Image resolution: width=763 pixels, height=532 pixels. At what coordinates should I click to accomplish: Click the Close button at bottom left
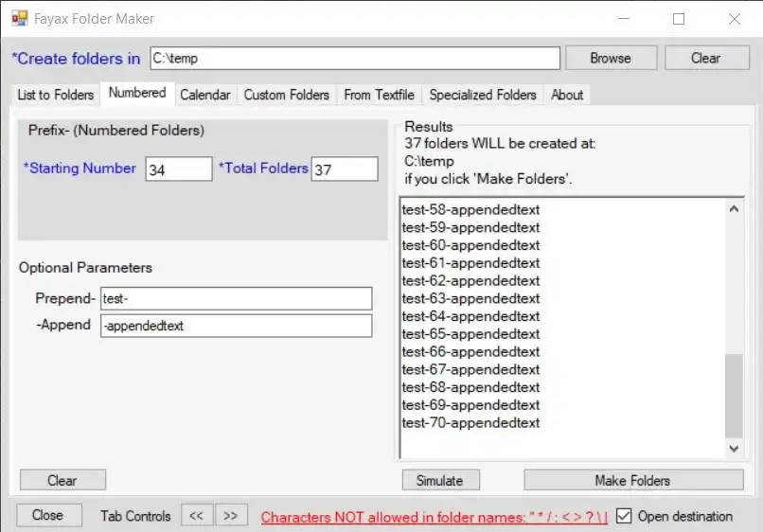point(48,515)
